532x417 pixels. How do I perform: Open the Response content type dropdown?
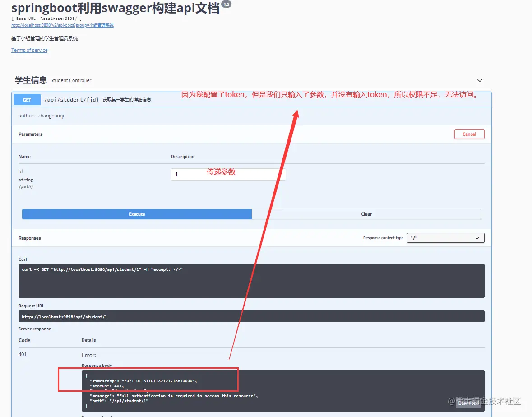pos(445,238)
